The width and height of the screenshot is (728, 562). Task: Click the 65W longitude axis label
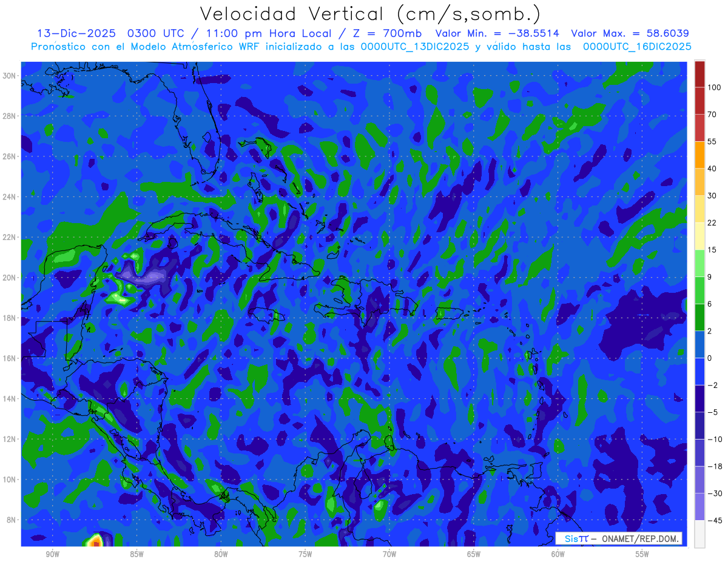(x=474, y=554)
